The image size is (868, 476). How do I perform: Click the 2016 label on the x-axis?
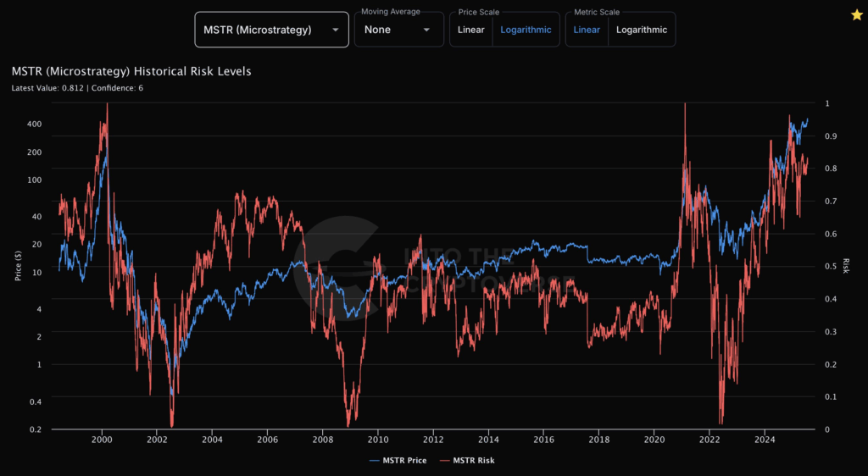543,440
